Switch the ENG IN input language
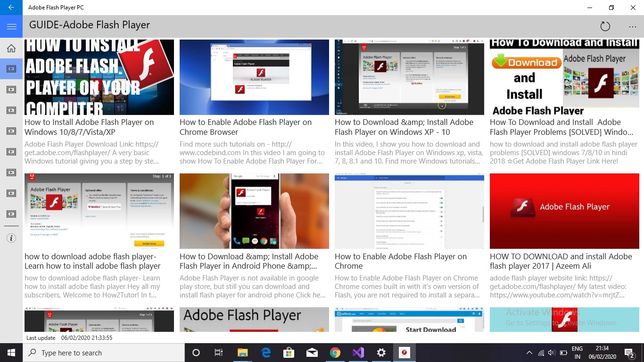Screen dimensions: 644x362 pyautogui.click(x=577, y=353)
